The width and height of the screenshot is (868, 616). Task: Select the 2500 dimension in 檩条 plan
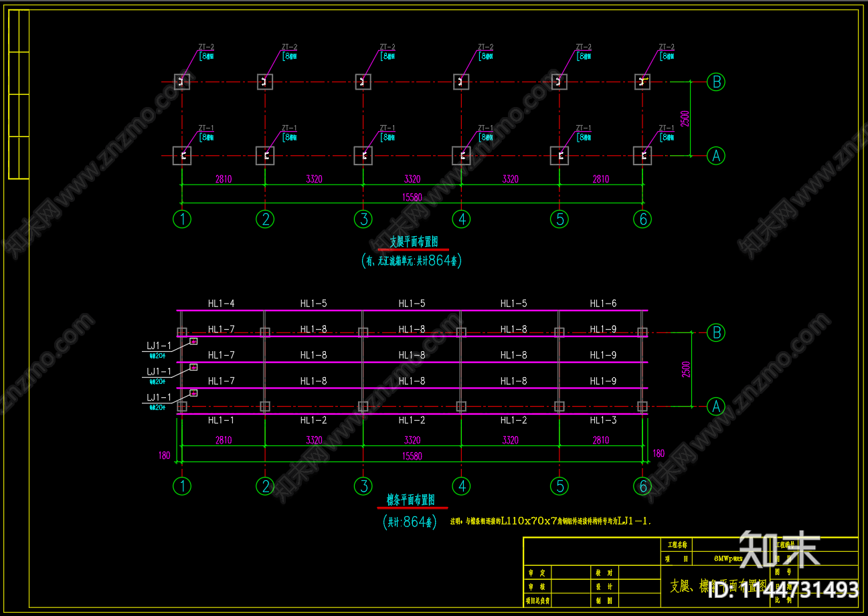tap(686, 369)
